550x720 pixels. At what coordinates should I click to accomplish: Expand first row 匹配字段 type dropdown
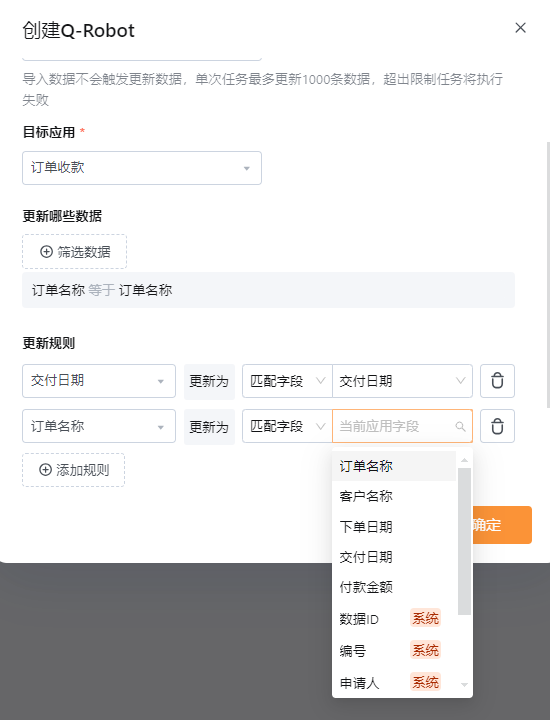(287, 381)
